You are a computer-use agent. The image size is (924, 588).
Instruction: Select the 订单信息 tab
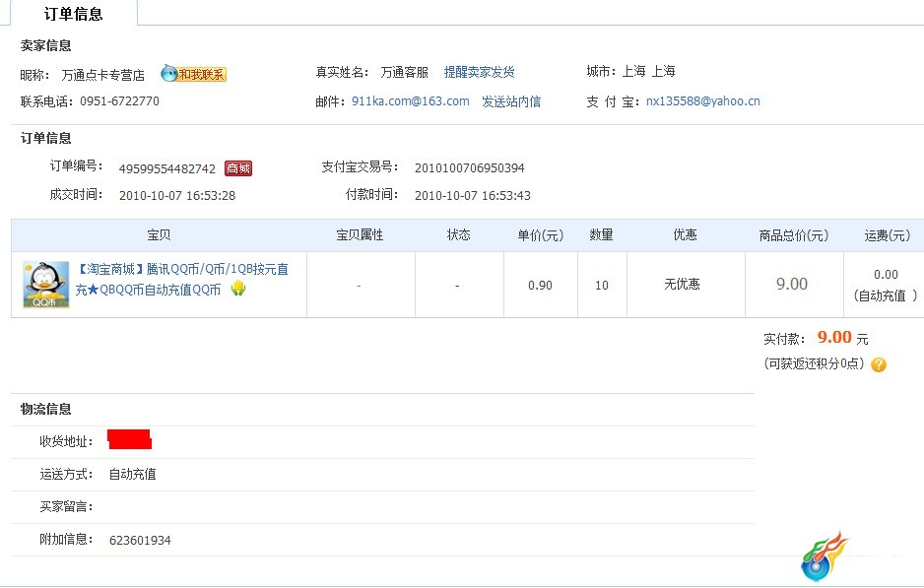point(74,14)
